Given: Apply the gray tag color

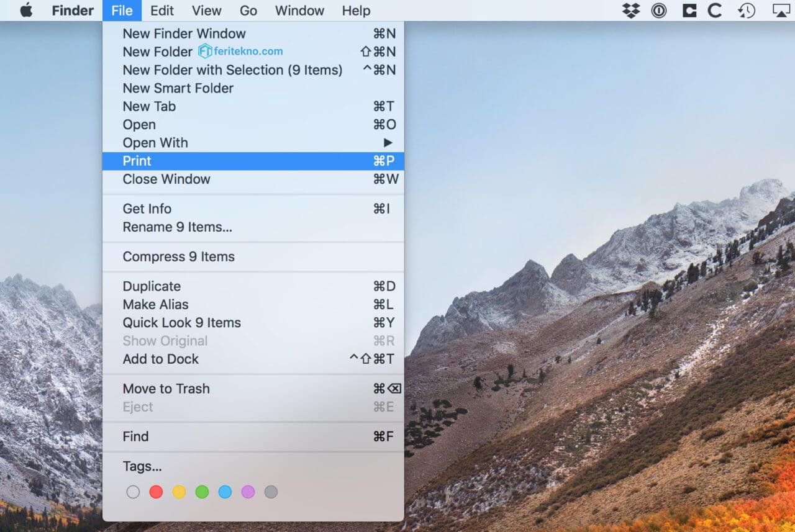Looking at the screenshot, I should tap(271, 492).
